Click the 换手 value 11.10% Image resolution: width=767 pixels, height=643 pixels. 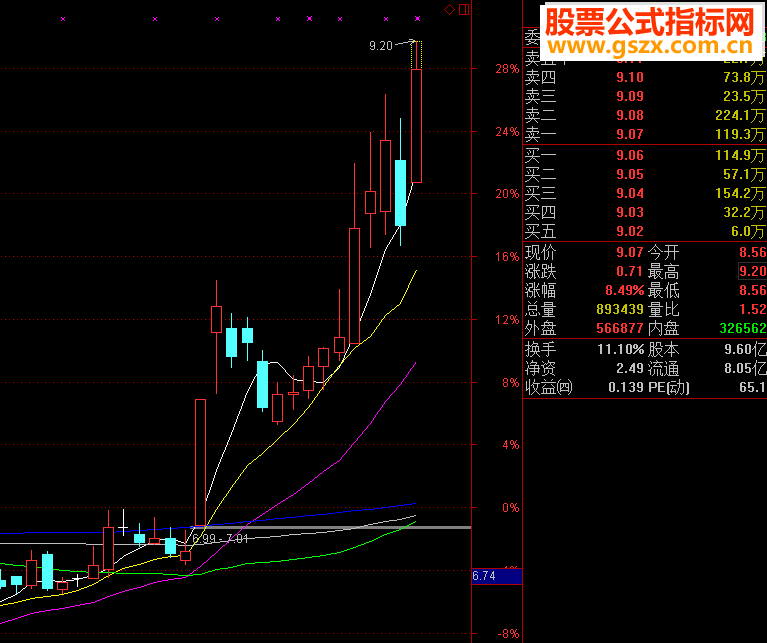tap(620, 350)
